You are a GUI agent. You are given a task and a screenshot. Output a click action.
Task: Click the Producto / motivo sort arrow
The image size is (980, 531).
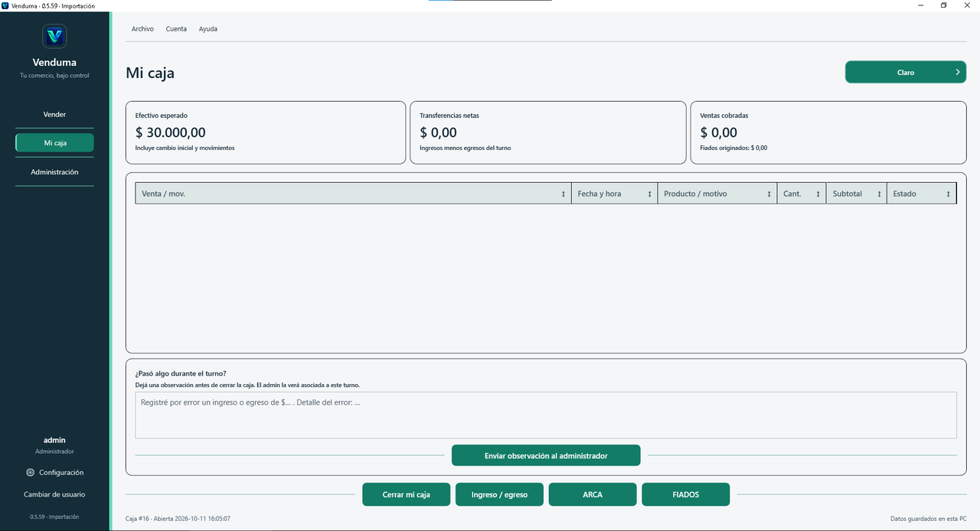click(x=769, y=194)
